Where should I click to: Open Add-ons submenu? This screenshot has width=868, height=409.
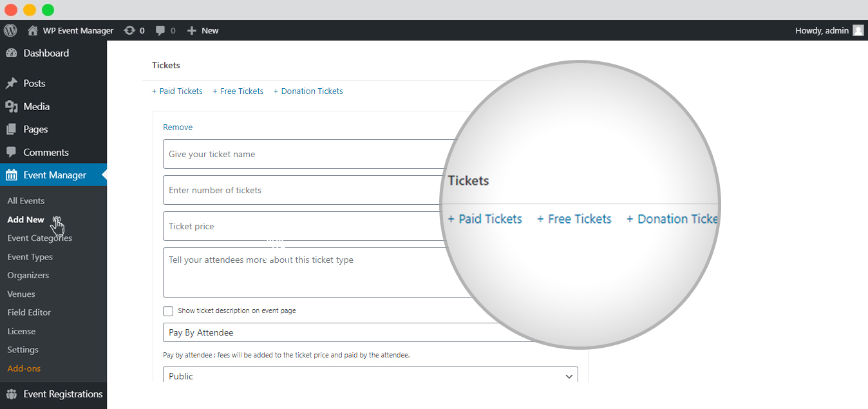tap(24, 368)
